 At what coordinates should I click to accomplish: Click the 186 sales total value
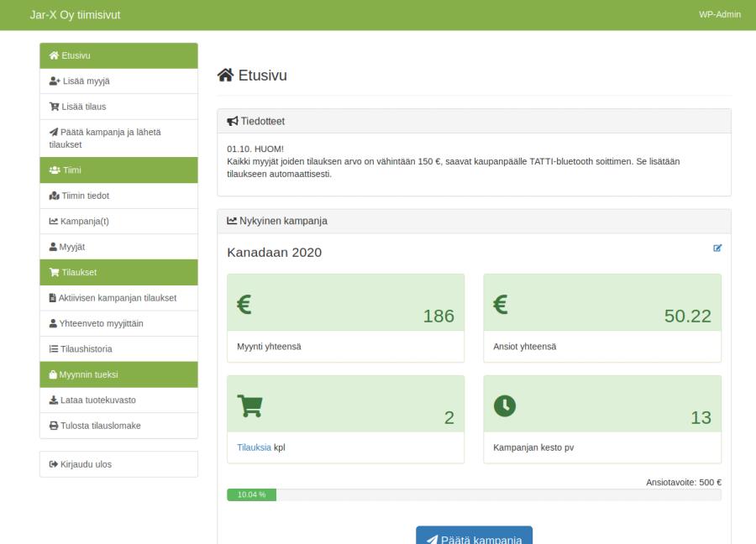438,316
